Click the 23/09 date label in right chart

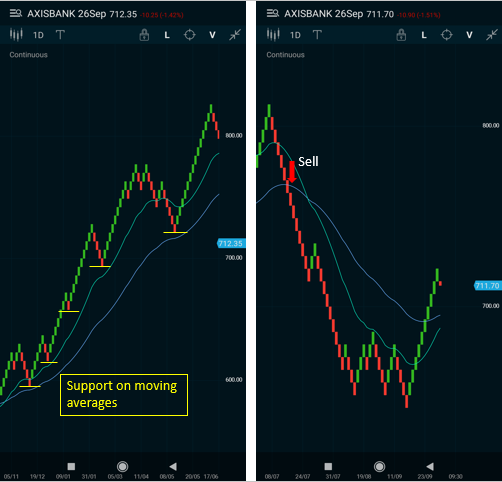pos(425,477)
